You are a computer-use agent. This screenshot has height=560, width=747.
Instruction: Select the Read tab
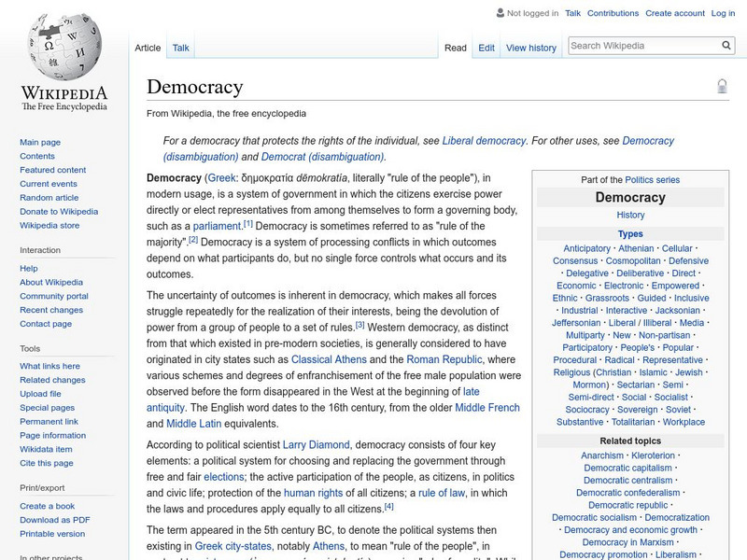tap(456, 48)
